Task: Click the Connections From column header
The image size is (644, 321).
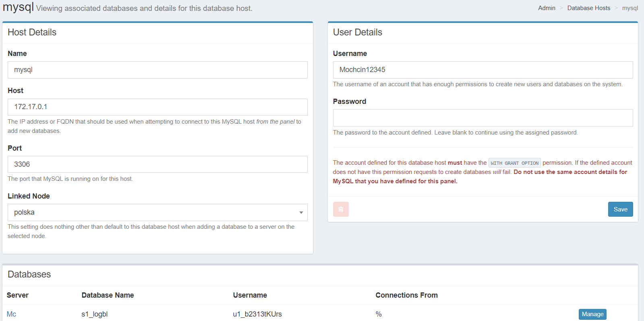Action: click(x=406, y=295)
